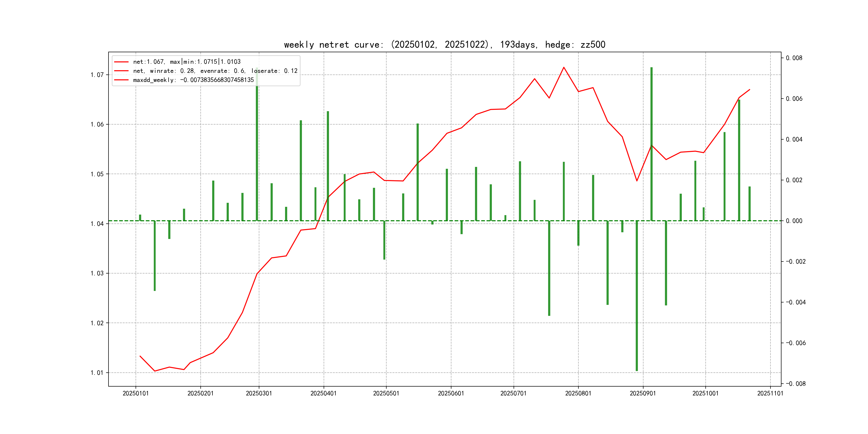This screenshot has width=868, height=434.
Task: Click right y-axis tick label 0.008
Action: pyautogui.click(x=794, y=58)
